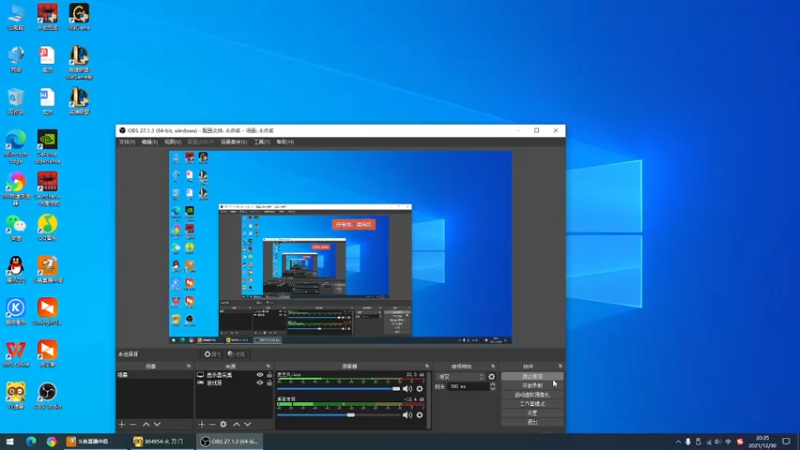Image resolution: width=800 pixels, height=450 pixels.
Task: Open YY owl icon on desktop
Action: tap(16, 396)
